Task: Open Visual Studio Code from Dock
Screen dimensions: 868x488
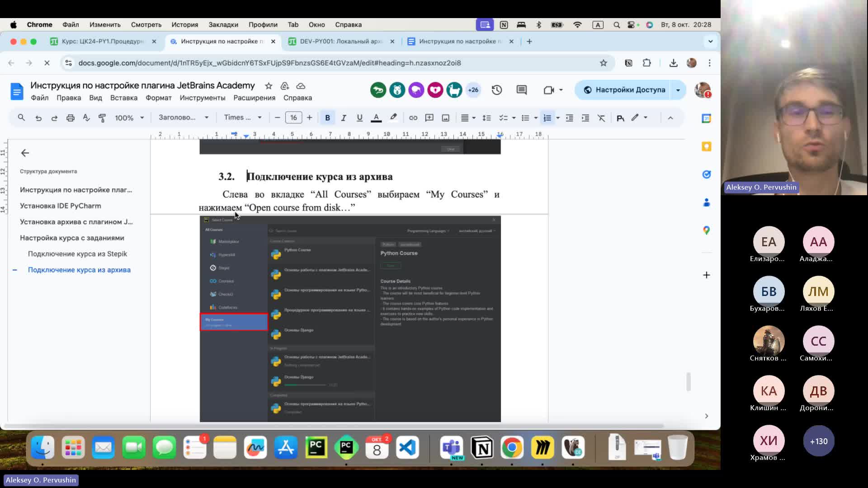Action: (407, 448)
